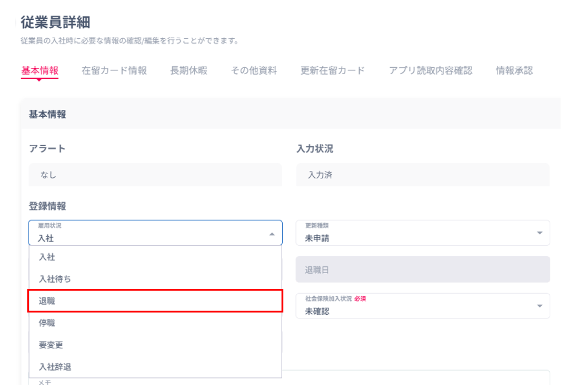577x392 pixels.
Task: Select 停職 from the dropdown options
Action: (155, 323)
